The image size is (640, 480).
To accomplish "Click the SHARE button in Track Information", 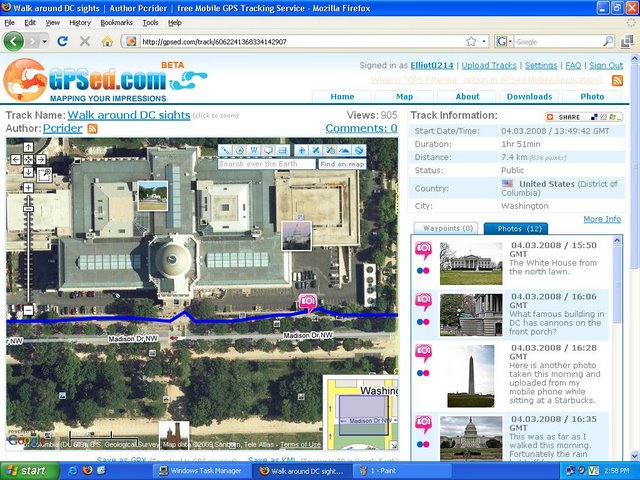I will pyautogui.click(x=584, y=117).
